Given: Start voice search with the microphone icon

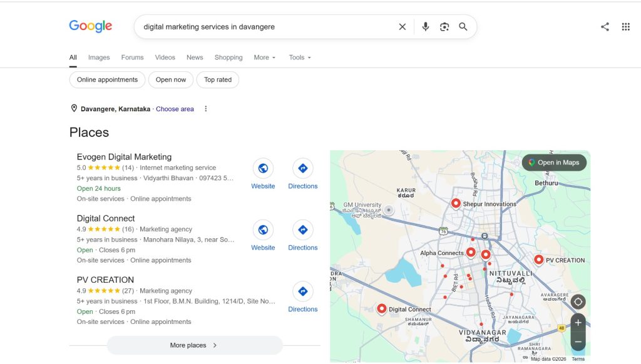Looking at the screenshot, I should (425, 26).
